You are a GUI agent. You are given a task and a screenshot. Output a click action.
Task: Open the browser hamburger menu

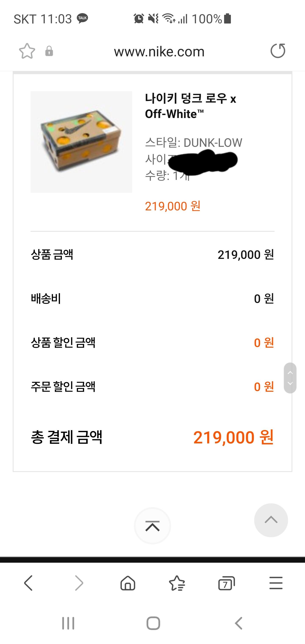[276, 583]
